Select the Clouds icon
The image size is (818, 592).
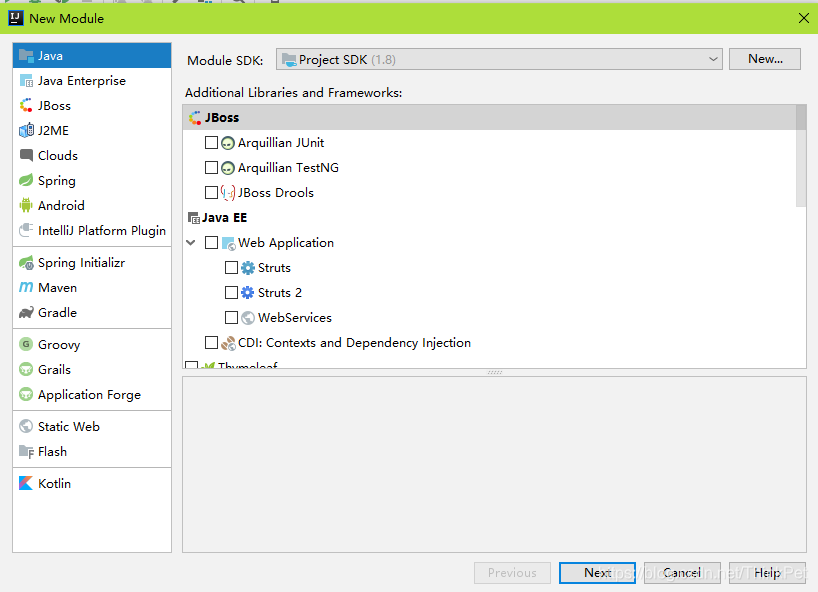click(x=26, y=155)
